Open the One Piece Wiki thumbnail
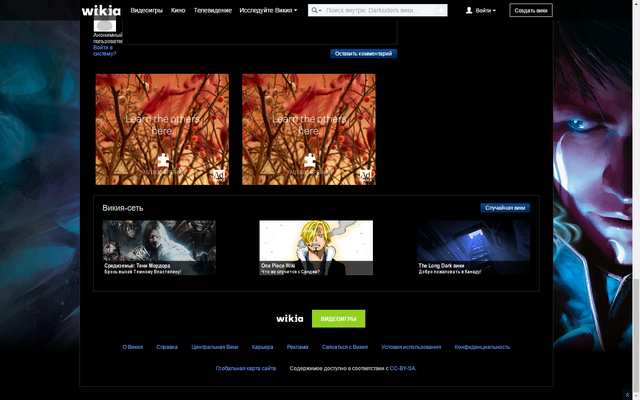This screenshot has width=640, height=400. [x=316, y=247]
